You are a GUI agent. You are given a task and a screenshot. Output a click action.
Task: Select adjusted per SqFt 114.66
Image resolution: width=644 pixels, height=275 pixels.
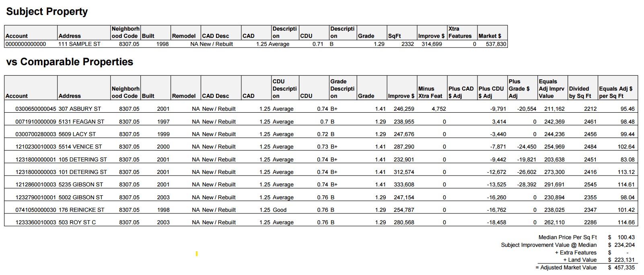[x=626, y=222]
